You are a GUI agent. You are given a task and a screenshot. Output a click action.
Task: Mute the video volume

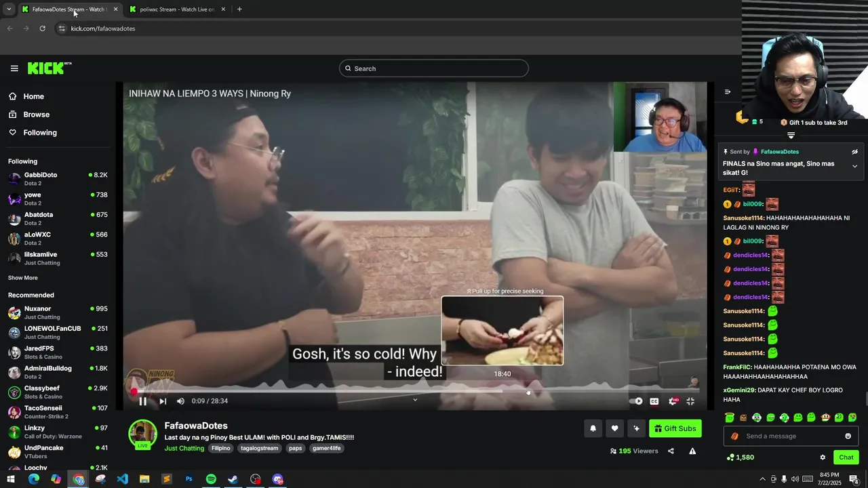(x=180, y=401)
